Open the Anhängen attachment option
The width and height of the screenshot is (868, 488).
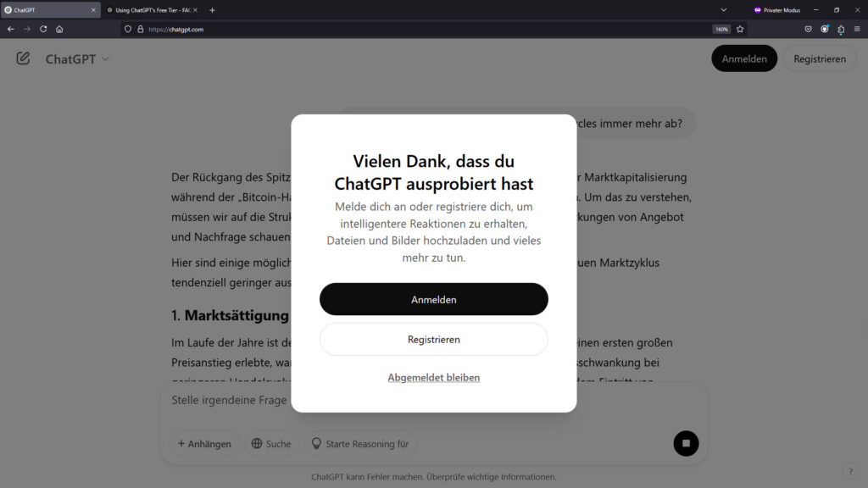point(204,444)
